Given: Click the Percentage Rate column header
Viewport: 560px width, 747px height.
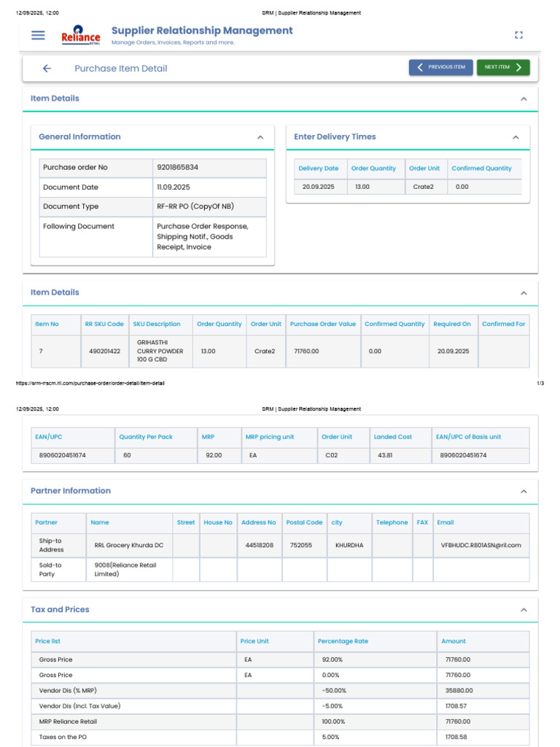Looking at the screenshot, I should click(343, 641).
